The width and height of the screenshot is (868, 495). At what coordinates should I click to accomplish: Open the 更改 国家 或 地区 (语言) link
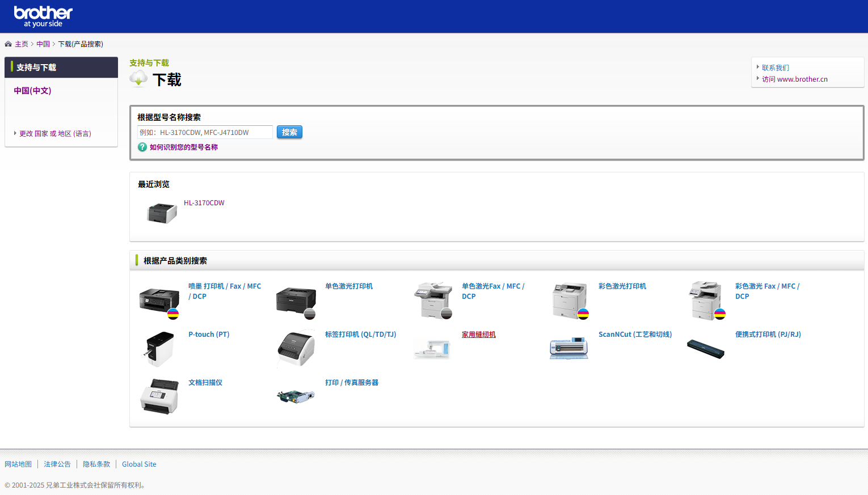[x=55, y=134]
